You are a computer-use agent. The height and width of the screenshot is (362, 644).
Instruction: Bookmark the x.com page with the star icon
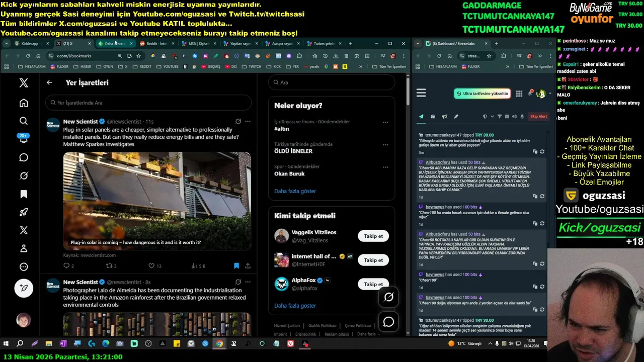[138, 56]
